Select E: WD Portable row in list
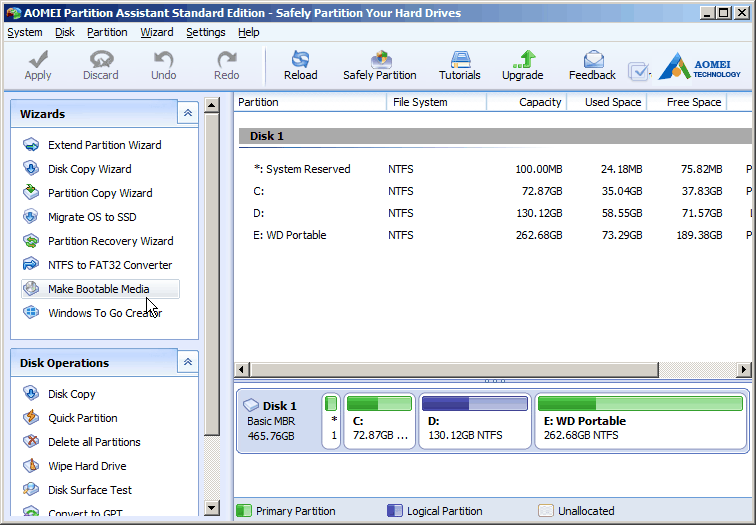This screenshot has width=756, height=525. point(495,235)
